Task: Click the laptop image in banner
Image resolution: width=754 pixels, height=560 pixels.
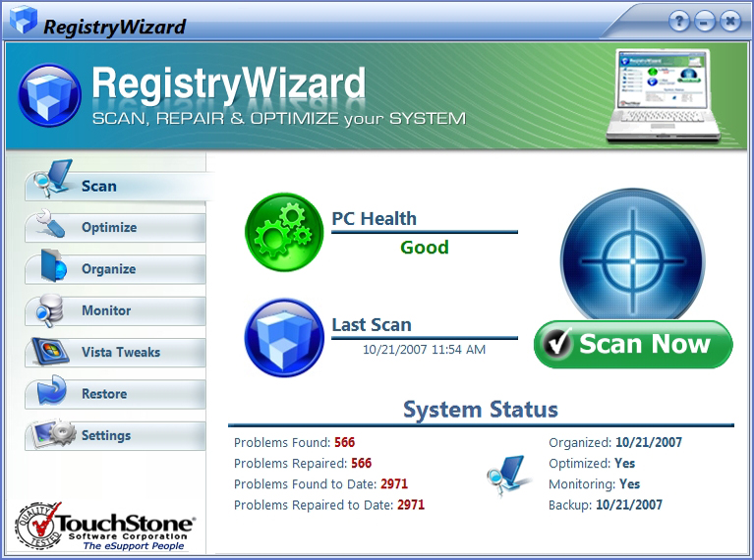Action: (664, 95)
